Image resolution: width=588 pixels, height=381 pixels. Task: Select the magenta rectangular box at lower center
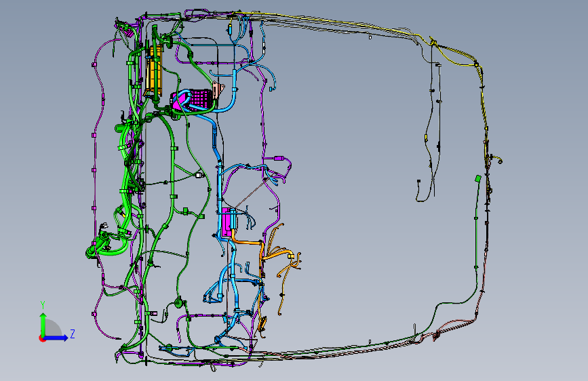click(227, 222)
